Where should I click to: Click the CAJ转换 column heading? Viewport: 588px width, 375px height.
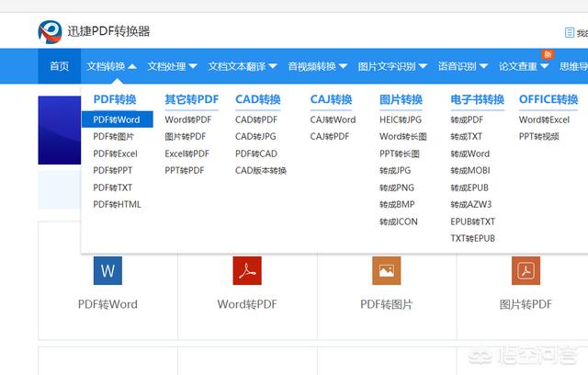(331, 99)
